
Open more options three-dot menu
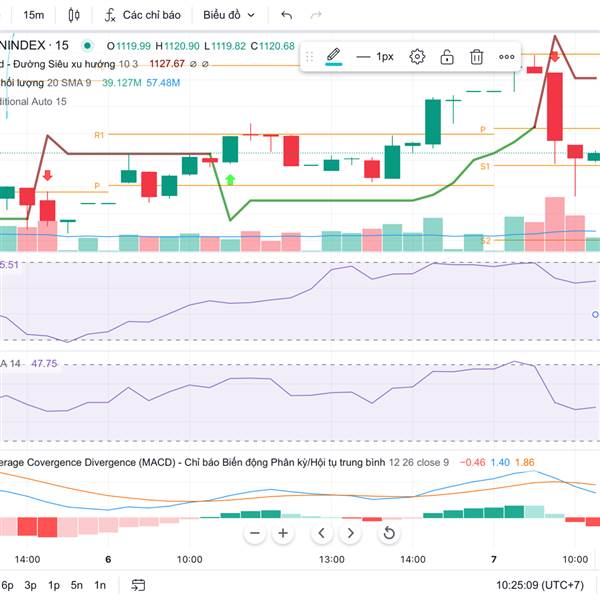tap(507, 57)
